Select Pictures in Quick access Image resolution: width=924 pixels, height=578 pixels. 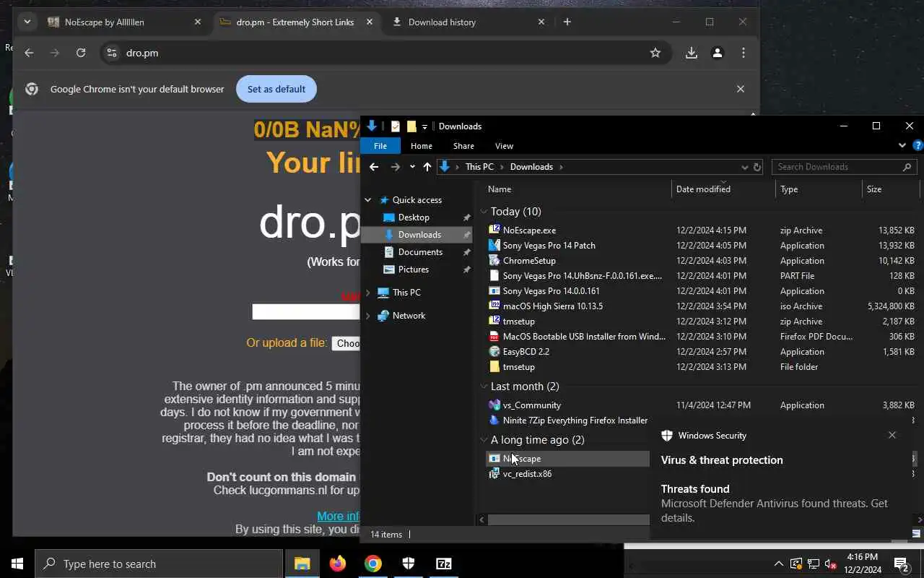[x=414, y=269]
